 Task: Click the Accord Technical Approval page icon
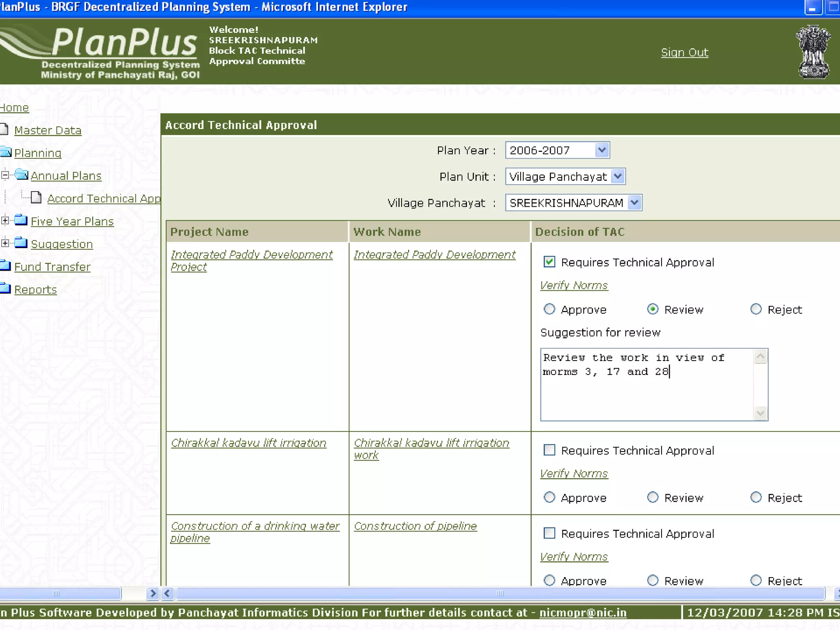point(37,198)
